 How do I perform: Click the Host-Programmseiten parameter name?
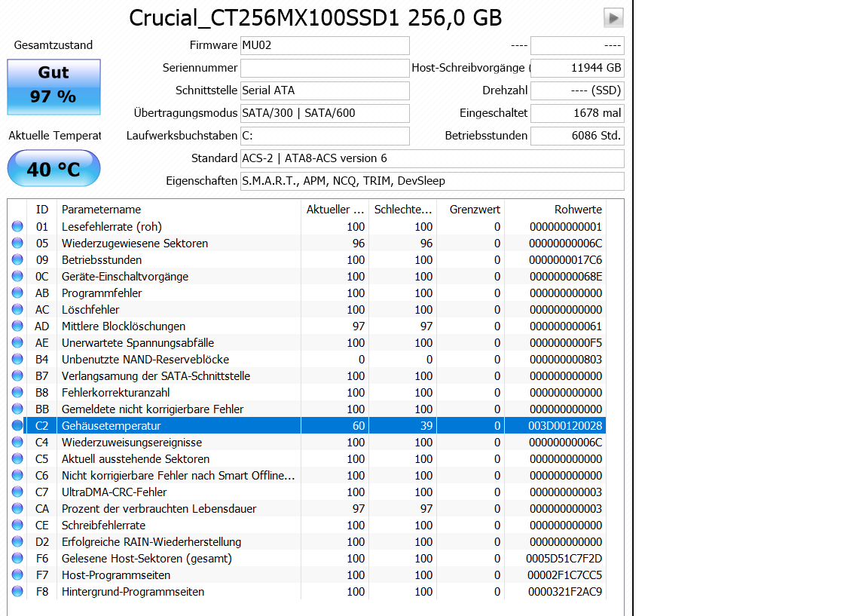[x=116, y=575]
